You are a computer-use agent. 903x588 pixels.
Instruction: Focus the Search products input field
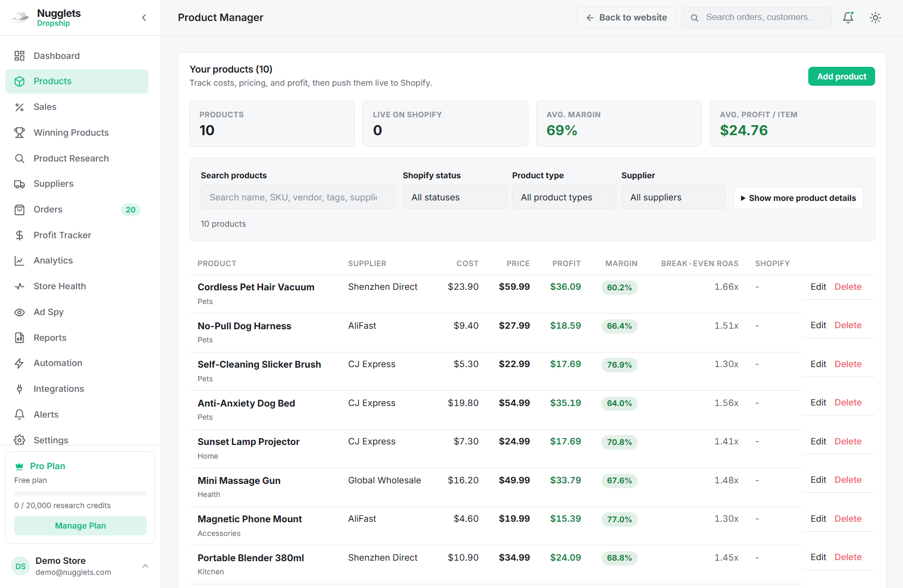coord(297,197)
